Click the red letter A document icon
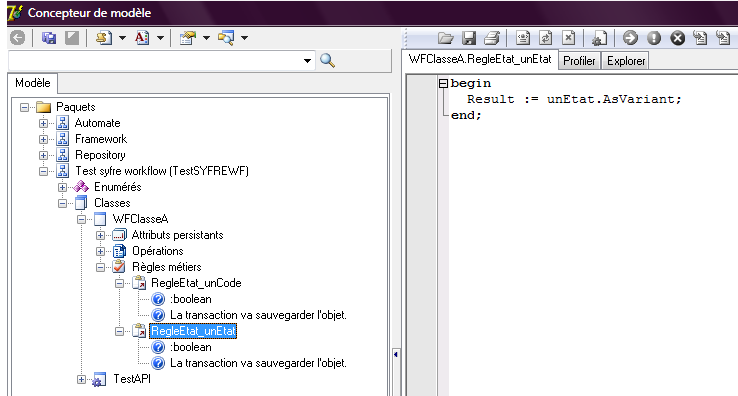The height and width of the screenshot is (396, 738). 142,38
